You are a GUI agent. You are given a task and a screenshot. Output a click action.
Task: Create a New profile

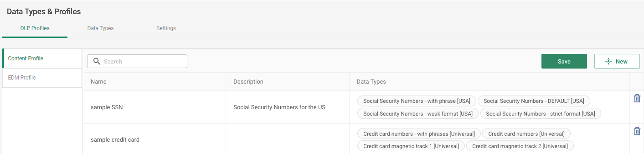(616, 62)
